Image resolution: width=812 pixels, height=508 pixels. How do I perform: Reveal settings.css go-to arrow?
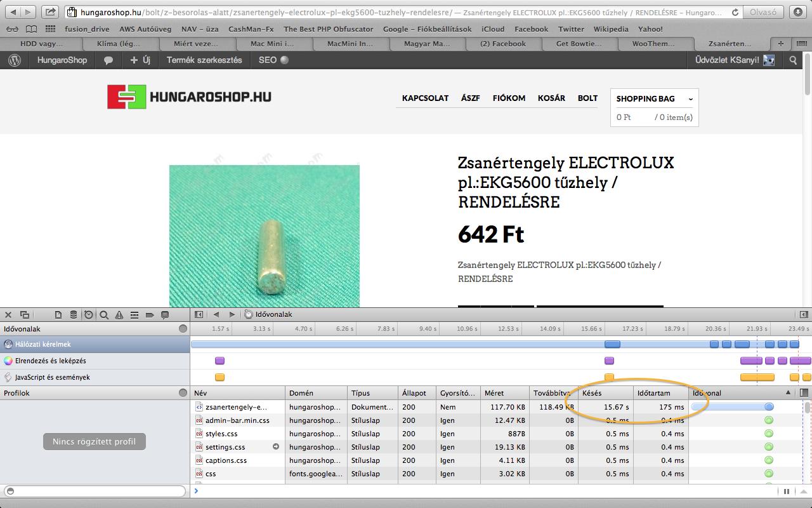point(276,447)
